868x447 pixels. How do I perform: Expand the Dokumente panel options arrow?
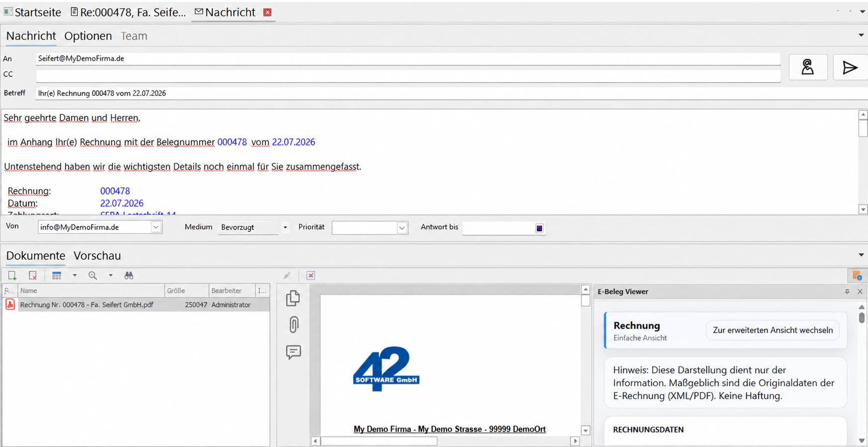coord(861,255)
